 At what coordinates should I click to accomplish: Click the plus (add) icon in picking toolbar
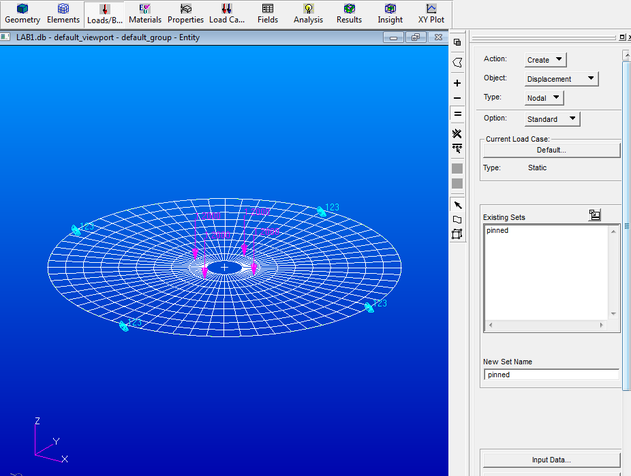[457, 83]
